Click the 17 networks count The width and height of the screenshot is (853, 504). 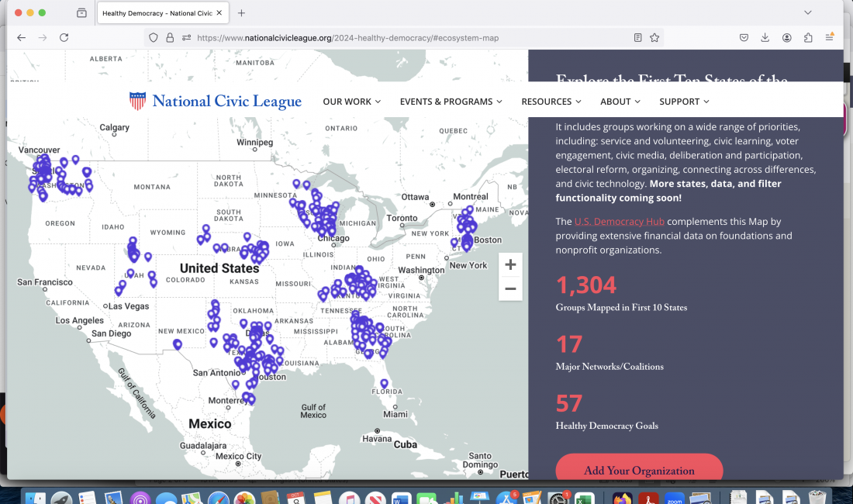click(569, 344)
